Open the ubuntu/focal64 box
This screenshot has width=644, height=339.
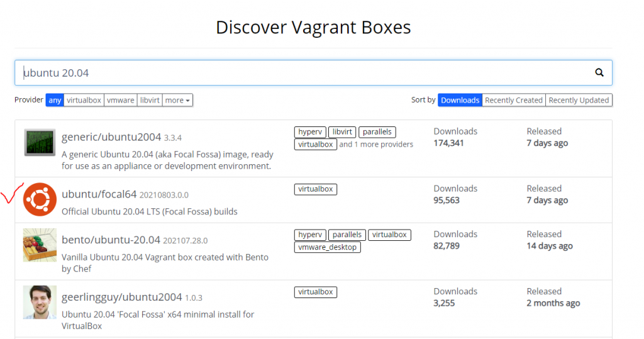tap(99, 194)
